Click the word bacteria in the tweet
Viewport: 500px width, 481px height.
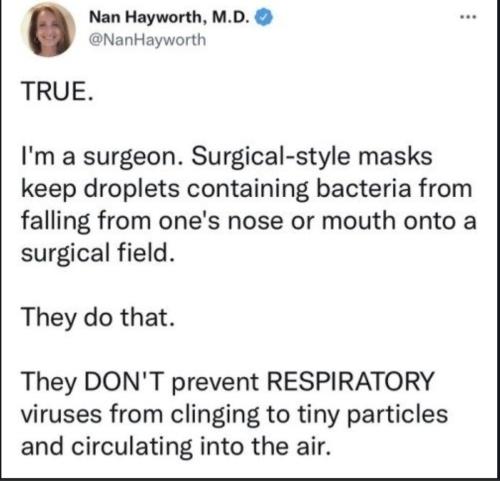[x=363, y=189]
